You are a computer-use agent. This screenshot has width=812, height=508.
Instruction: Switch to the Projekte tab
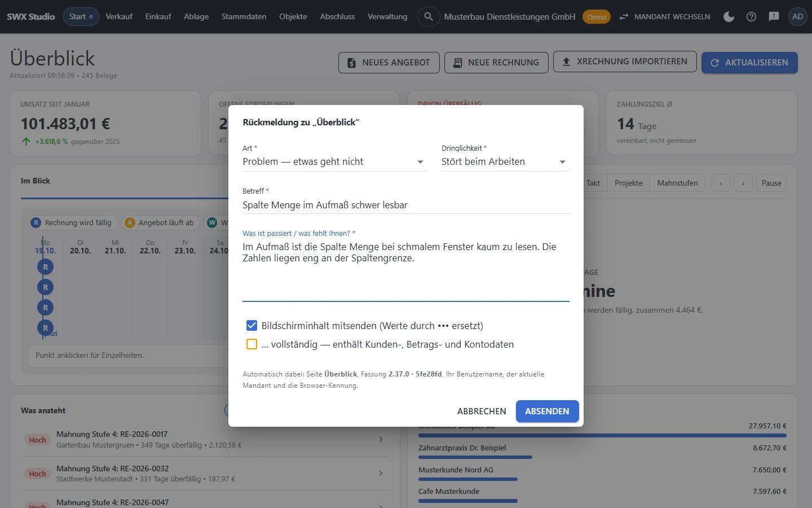point(628,183)
